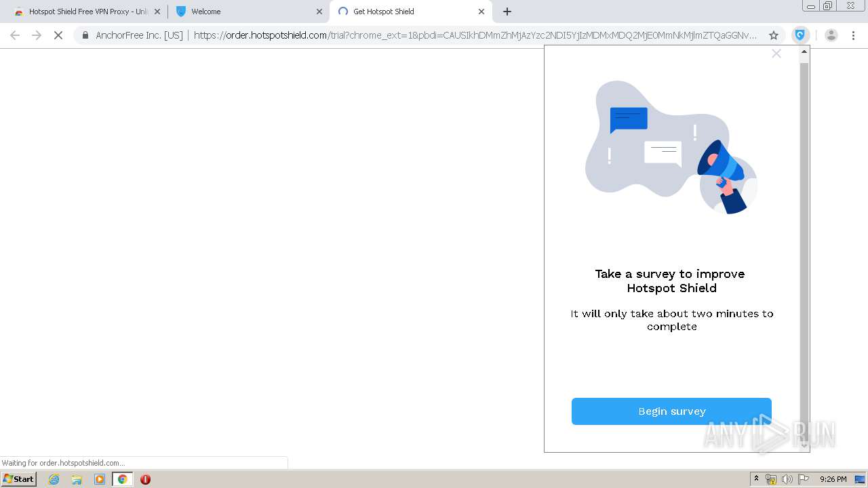868x488 pixels.
Task: Click the AnchorFree Inc. [US] certificate label
Action: (x=139, y=35)
